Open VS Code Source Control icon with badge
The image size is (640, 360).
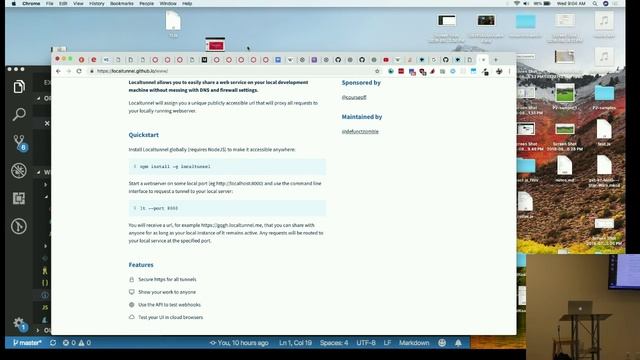click(x=19, y=143)
